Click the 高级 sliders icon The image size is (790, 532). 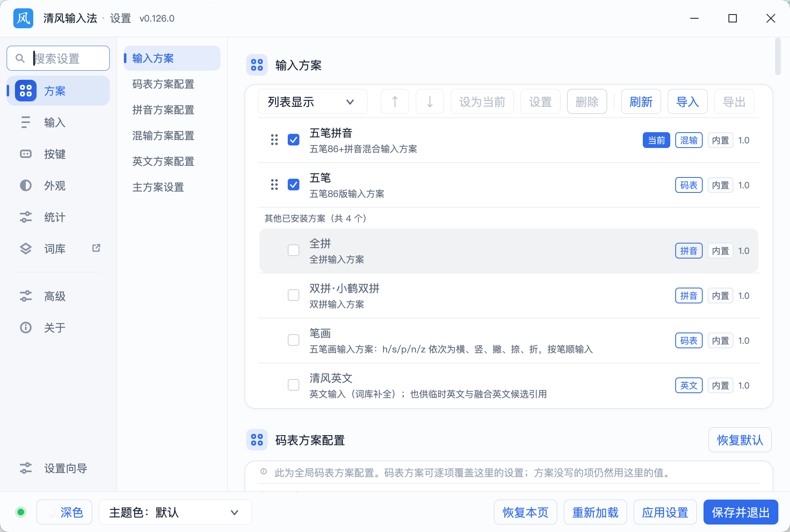26,296
